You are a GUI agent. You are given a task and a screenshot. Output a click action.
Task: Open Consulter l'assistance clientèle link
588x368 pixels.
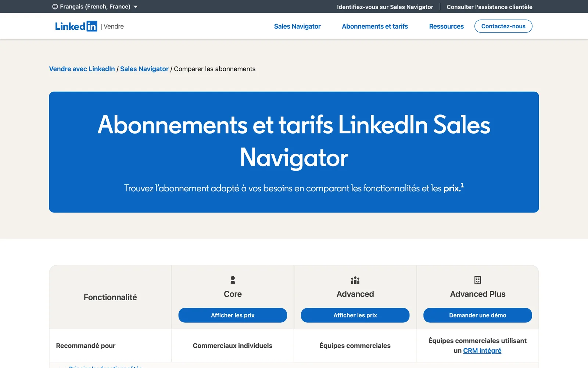490,7
